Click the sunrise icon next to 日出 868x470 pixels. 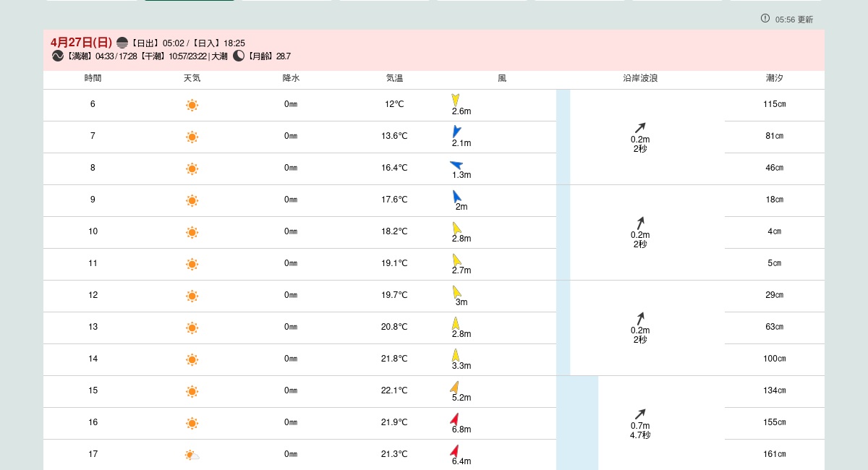click(x=122, y=43)
